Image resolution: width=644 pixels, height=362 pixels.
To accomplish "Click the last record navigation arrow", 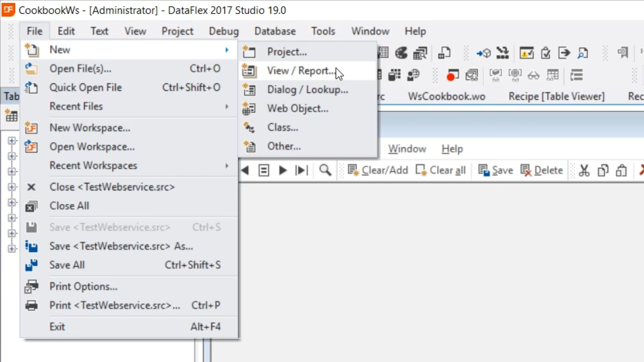I will coord(301,170).
